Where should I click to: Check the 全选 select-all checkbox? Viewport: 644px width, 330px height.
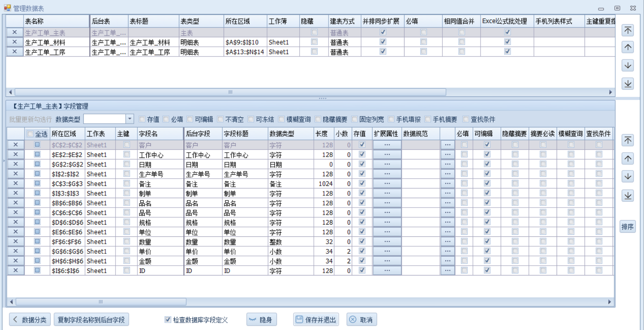coord(30,134)
